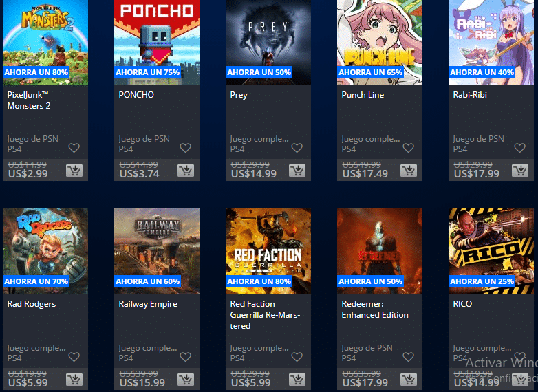This screenshot has height=392, width=538.
Task: Add Rabi-Ribi to the cart
Action: [x=520, y=171]
